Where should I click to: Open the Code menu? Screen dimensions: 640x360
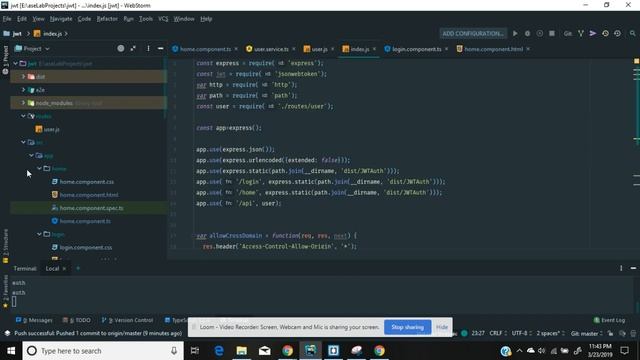coord(84,19)
